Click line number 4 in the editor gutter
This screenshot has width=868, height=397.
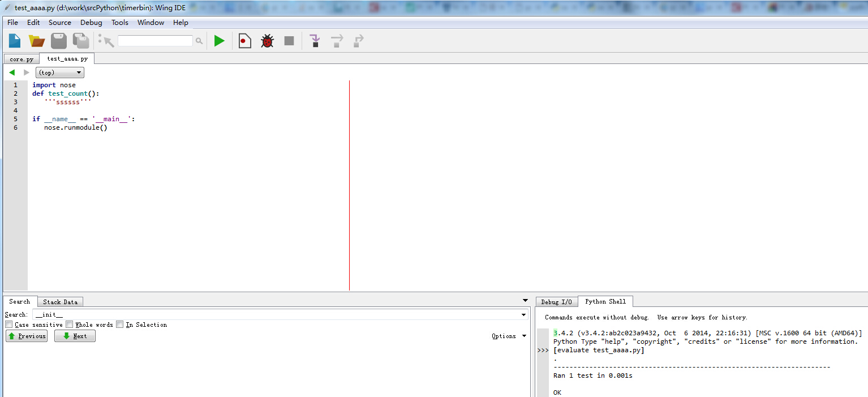click(x=15, y=110)
